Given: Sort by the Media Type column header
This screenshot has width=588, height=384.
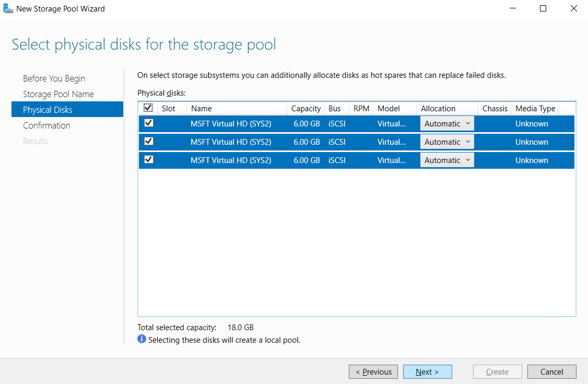Looking at the screenshot, I should click(535, 108).
